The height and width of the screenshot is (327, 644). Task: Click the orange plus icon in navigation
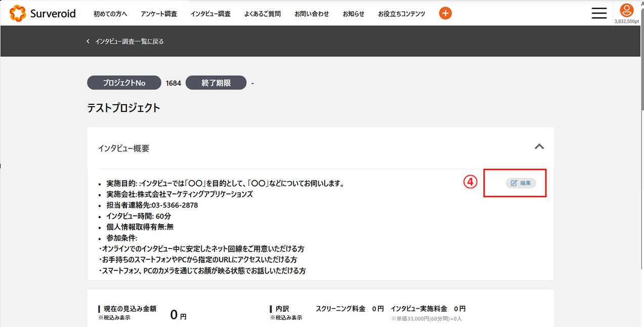[x=445, y=14]
